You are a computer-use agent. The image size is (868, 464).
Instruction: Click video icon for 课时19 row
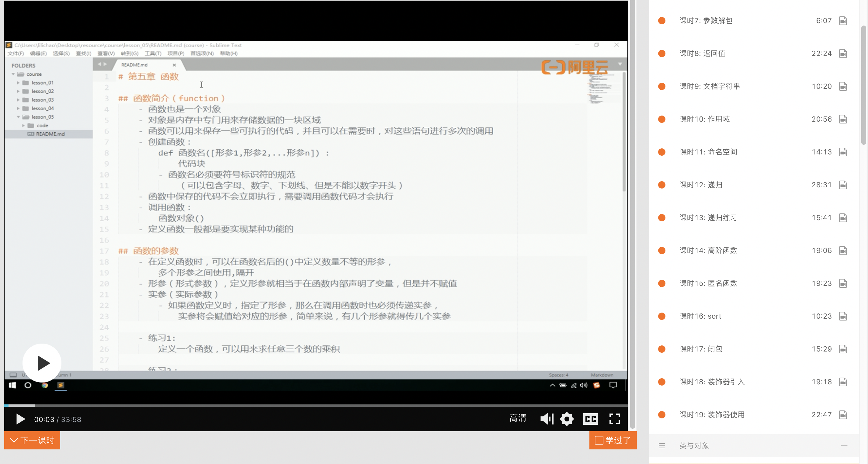click(843, 415)
